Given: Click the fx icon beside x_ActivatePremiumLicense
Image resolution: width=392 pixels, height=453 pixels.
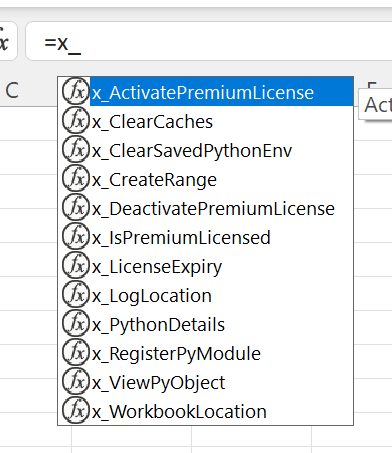Looking at the screenshot, I should 76,92.
